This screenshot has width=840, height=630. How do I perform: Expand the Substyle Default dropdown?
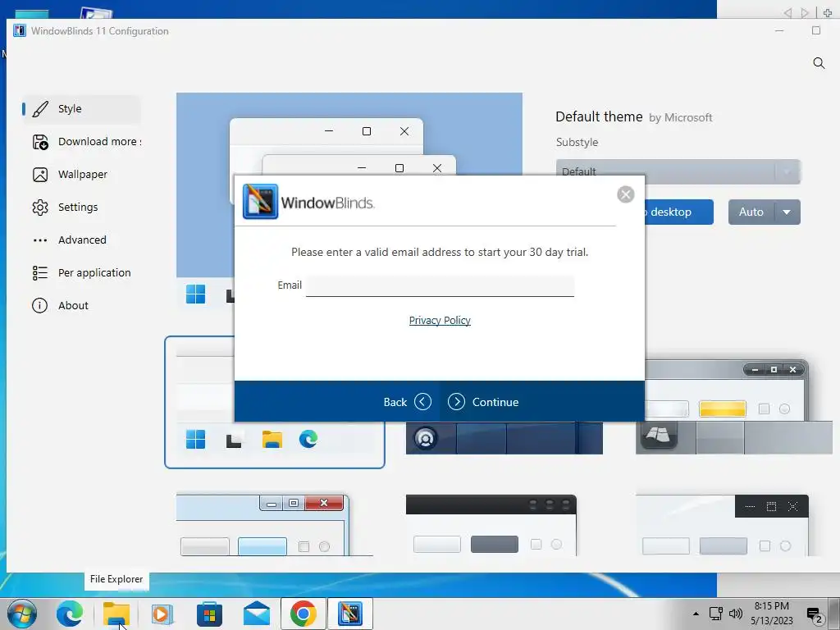pyautogui.click(x=678, y=171)
